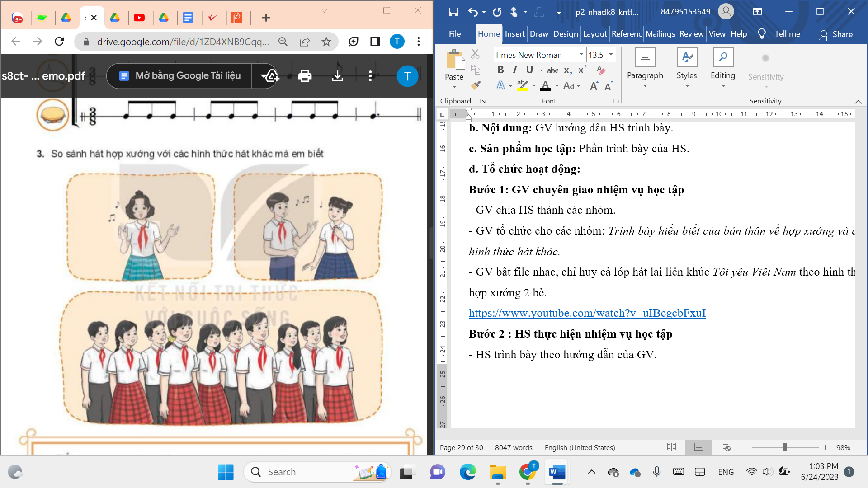Expand the Paragraph group dropdown
This screenshot has width=868, height=488.
coord(645,86)
